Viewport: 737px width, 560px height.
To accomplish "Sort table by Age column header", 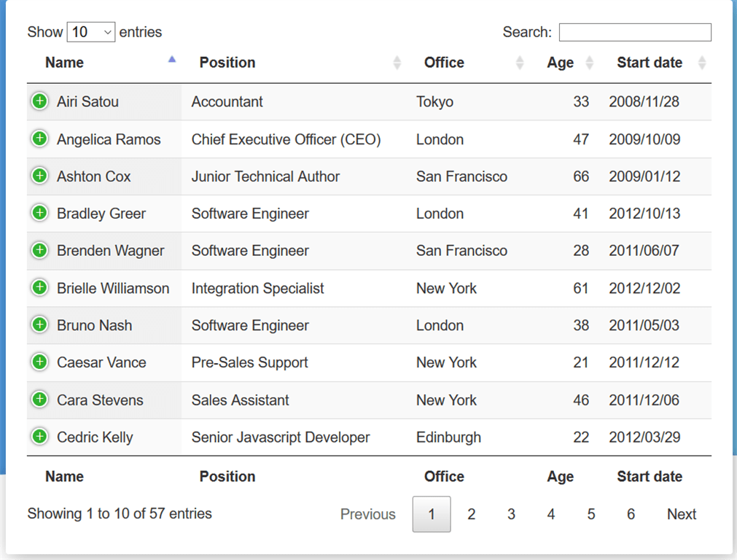I will click(x=560, y=63).
